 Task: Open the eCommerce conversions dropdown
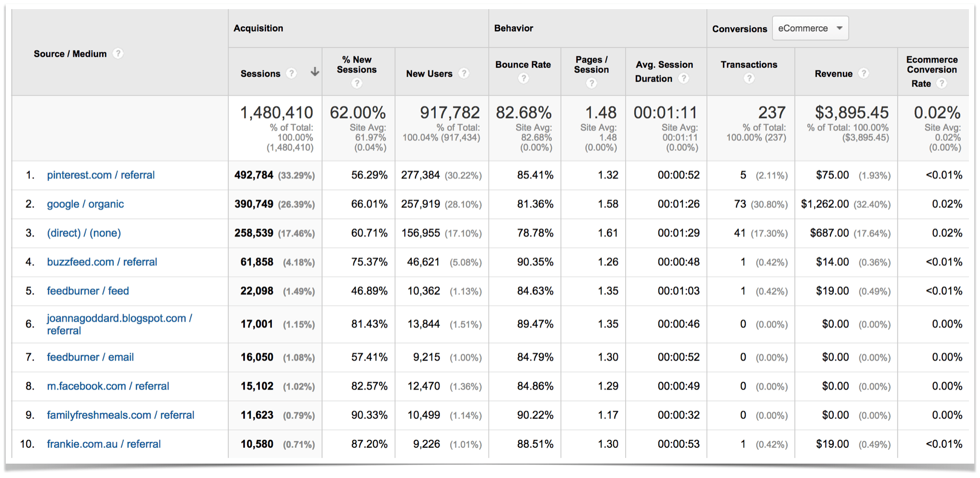810,28
